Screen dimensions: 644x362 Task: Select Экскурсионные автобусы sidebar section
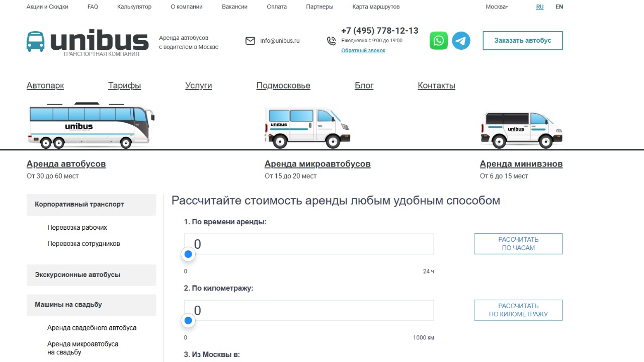coord(92,275)
